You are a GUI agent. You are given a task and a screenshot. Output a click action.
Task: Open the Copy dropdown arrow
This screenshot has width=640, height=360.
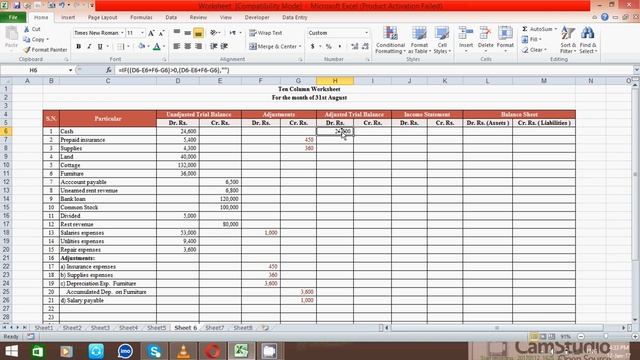47,40
